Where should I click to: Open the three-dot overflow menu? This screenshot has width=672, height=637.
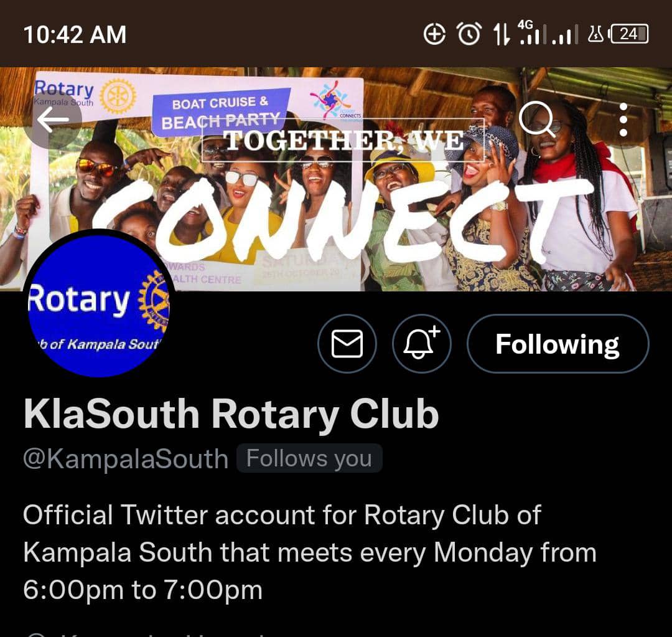tap(623, 120)
